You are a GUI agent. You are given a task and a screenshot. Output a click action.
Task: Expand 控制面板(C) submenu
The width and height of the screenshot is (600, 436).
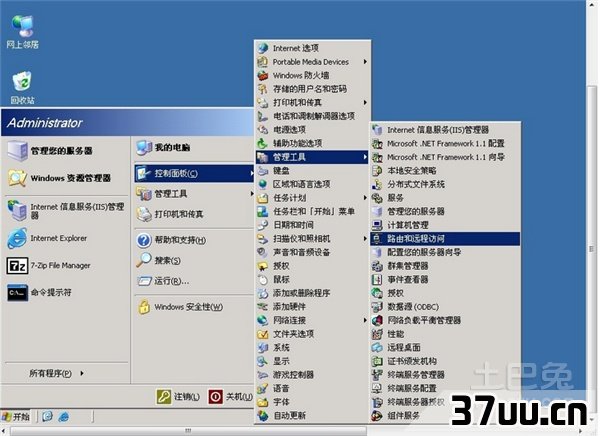pos(194,173)
